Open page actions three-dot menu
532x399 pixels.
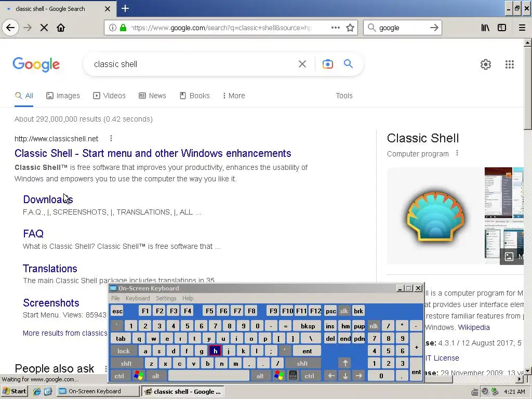(x=336, y=28)
